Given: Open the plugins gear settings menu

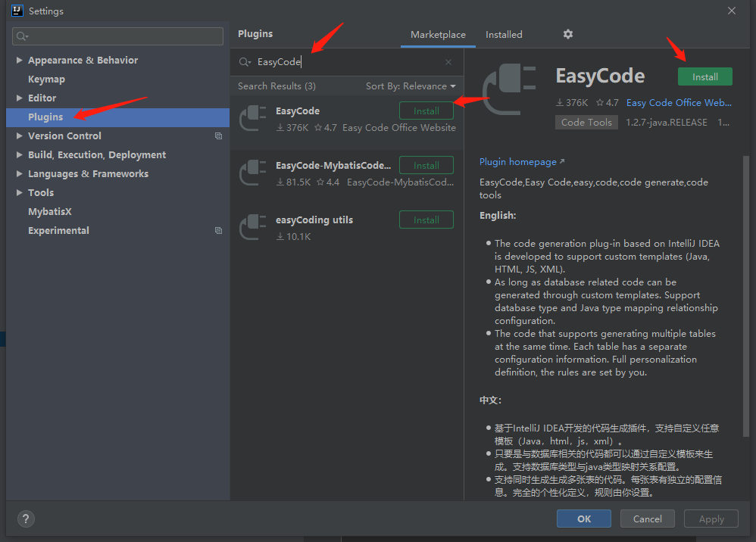Looking at the screenshot, I should pos(568,34).
